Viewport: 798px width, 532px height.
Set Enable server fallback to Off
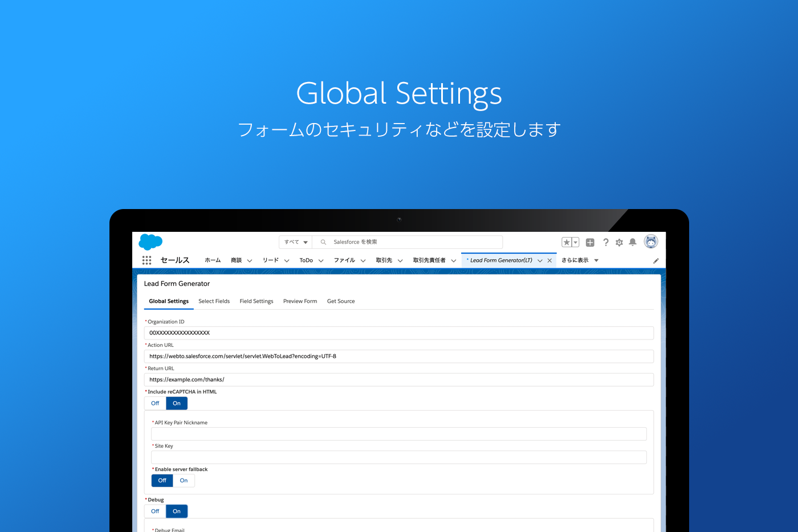click(162, 481)
